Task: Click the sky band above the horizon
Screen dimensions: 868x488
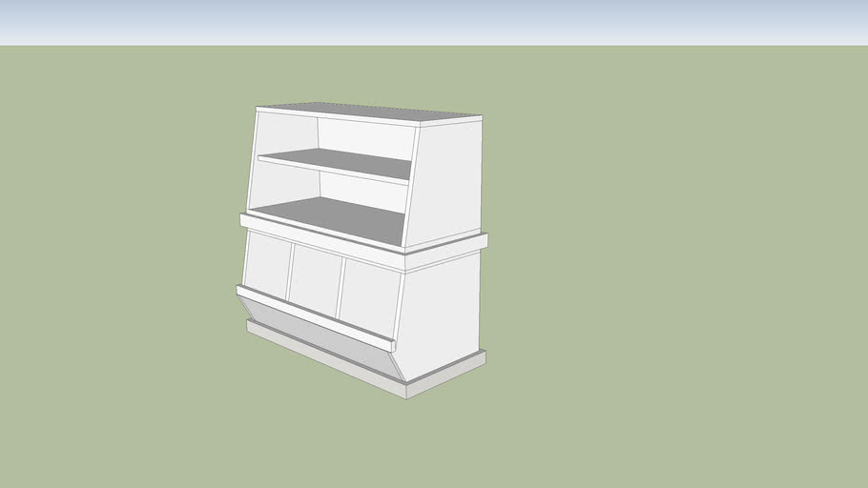Action: click(x=434, y=21)
